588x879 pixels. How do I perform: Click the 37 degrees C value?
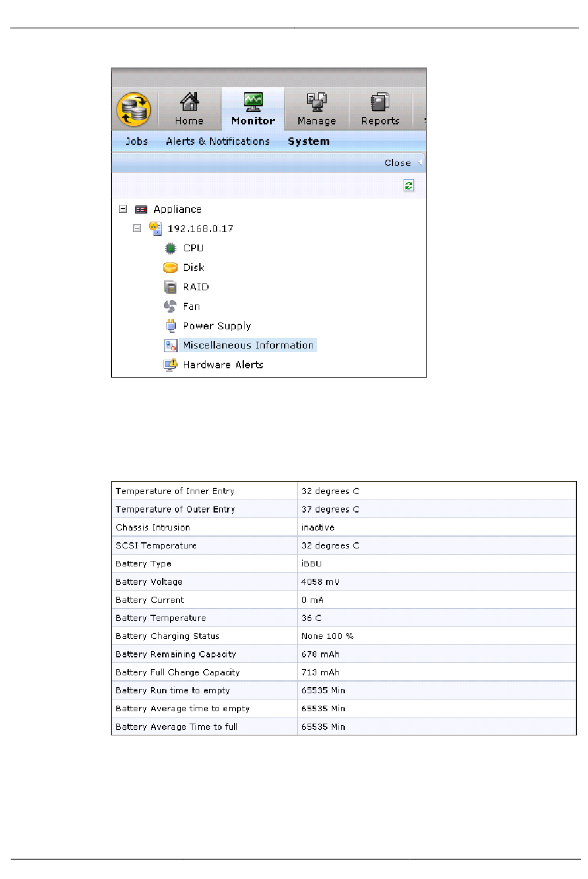[x=330, y=509]
